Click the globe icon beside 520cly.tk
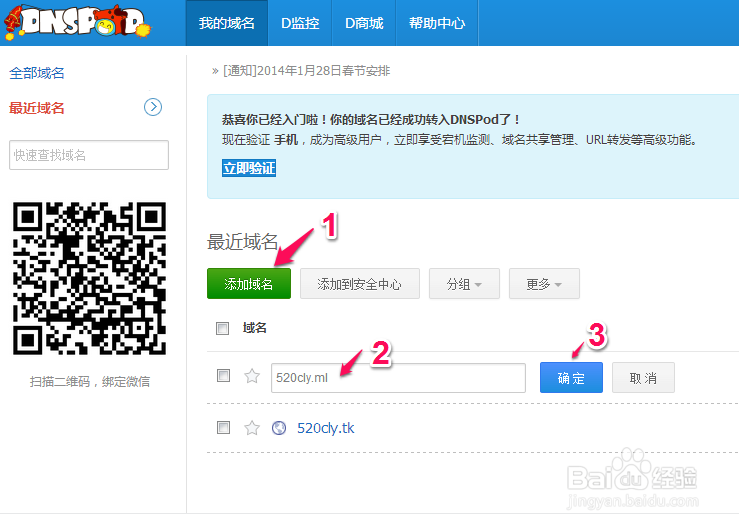Image resolution: width=739 pixels, height=527 pixels. pos(279,428)
